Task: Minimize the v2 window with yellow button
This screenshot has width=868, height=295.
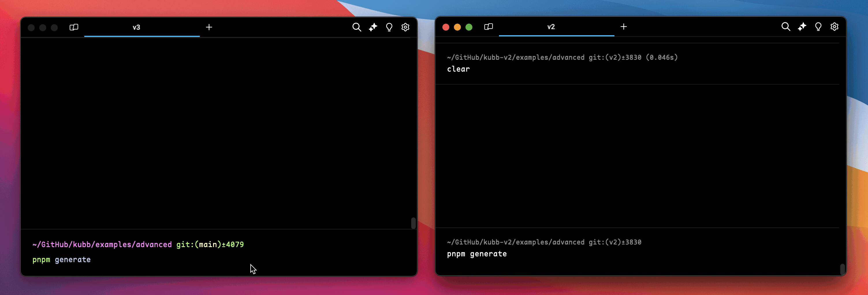Action: (x=457, y=27)
